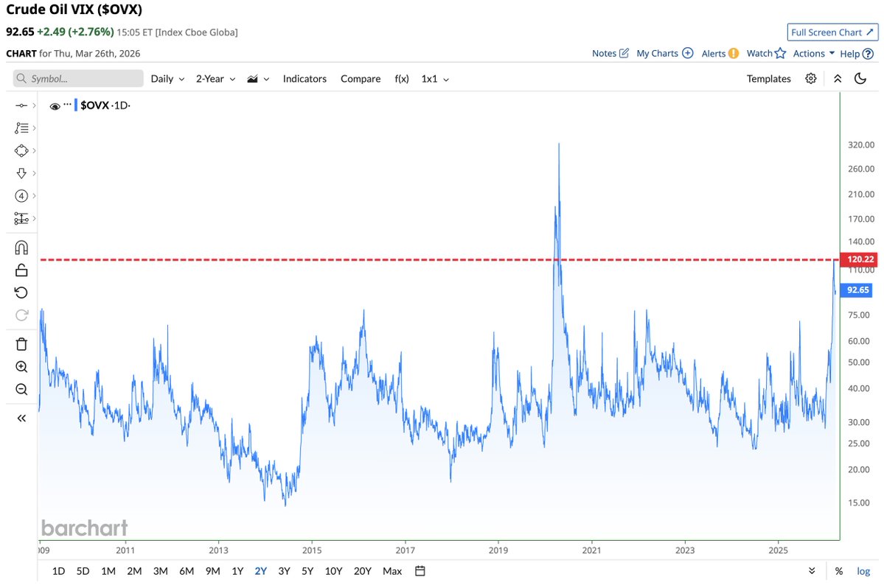
Task: Click the Symbol search field
Action: tap(77, 78)
